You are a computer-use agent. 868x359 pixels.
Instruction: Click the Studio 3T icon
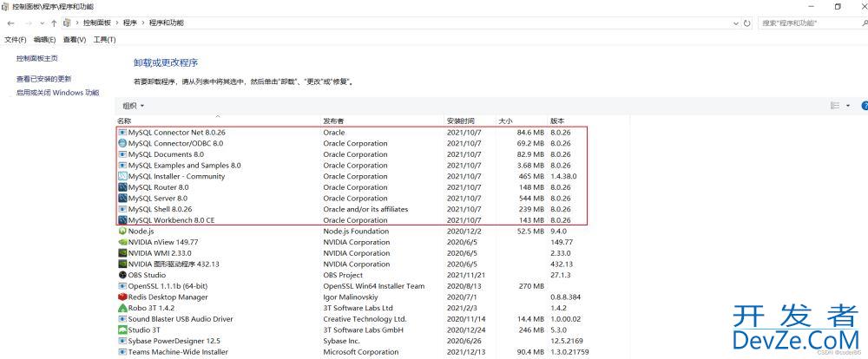123,330
